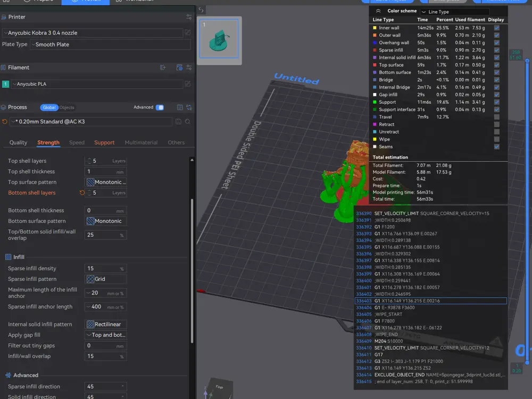Switch to the Speed tab

point(77,143)
